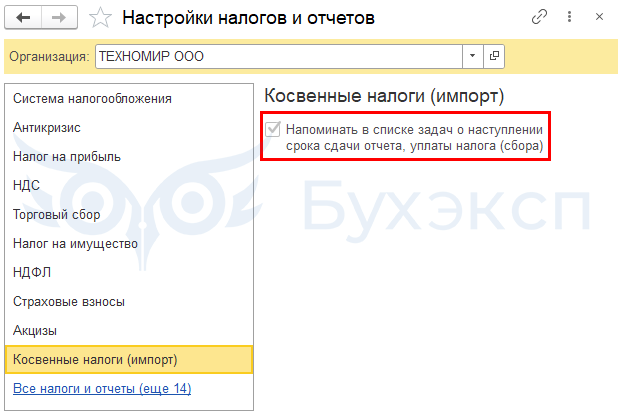
Task: Open Налог на прибыль section
Action: 129,156
